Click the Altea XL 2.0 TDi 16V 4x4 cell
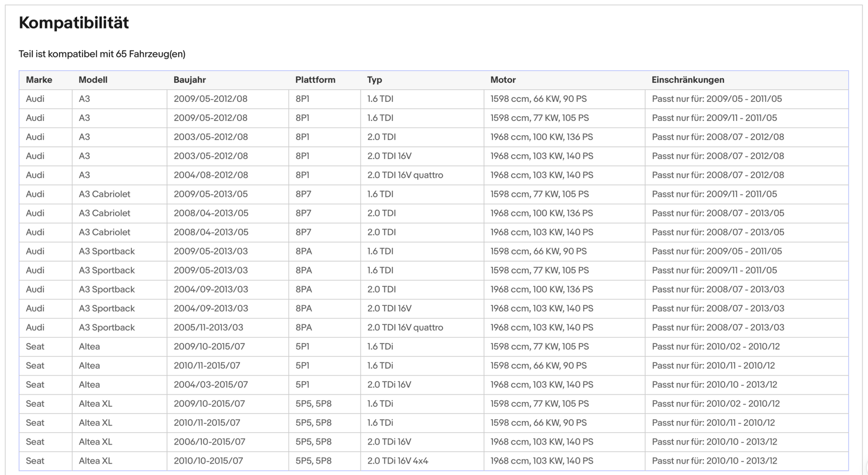Viewport: 868px width, 475px height. coord(422,461)
